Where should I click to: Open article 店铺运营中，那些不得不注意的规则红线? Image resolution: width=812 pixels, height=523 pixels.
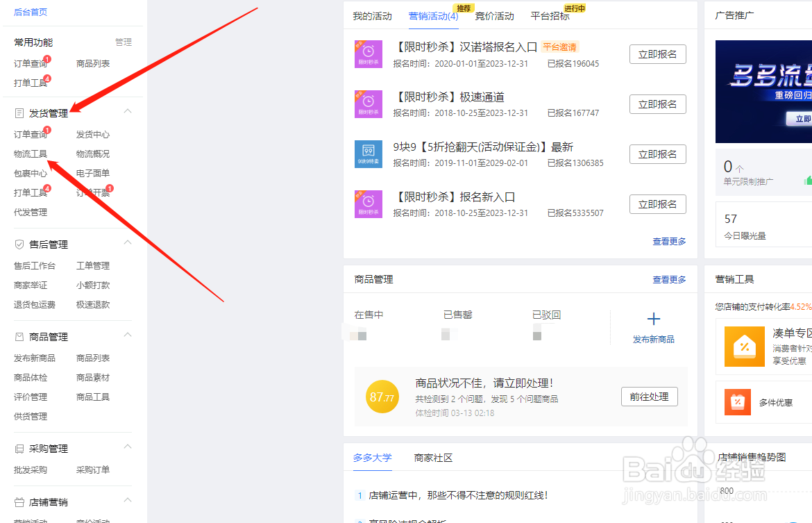click(458, 495)
